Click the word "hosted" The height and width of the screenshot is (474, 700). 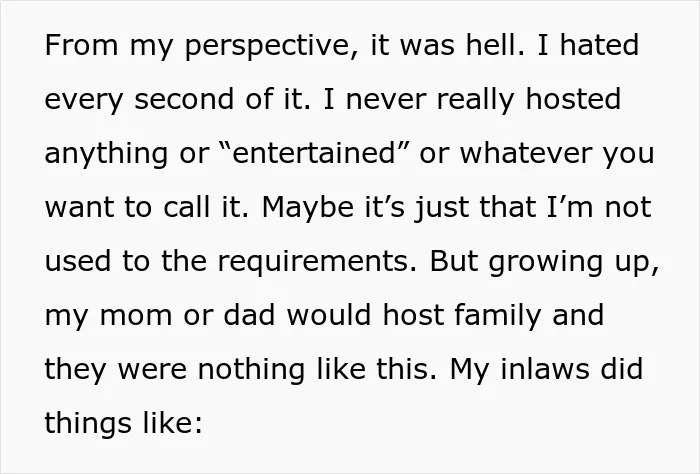pyautogui.click(x=573, y=99)
